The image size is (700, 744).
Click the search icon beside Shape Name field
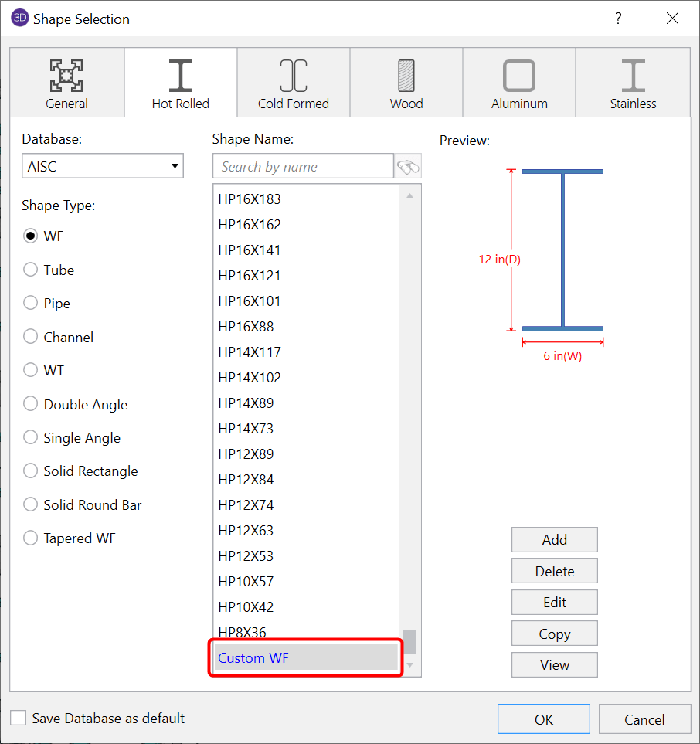click(x=408, y=165)
